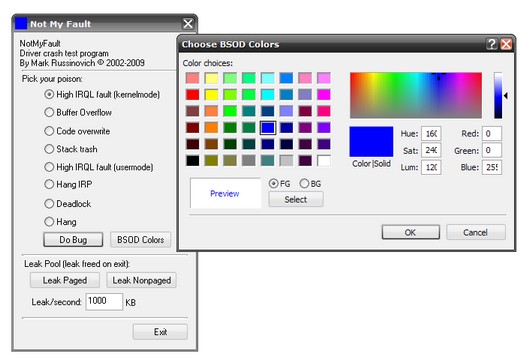Pick the magenta swatch in second row
Image resolution: width=530 pixels, height=363 pixels.
click(x=323, y=95)
